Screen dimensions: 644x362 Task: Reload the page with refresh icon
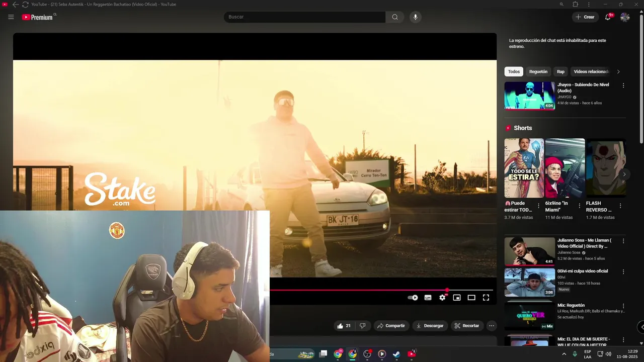(25, 5)
